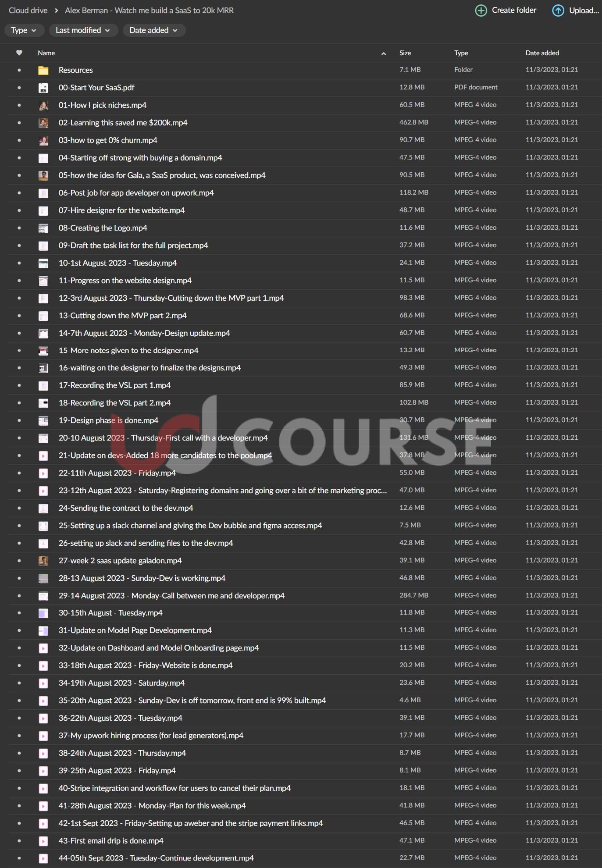
Task: Sort the list by Size column
Action: pos(405,53)
